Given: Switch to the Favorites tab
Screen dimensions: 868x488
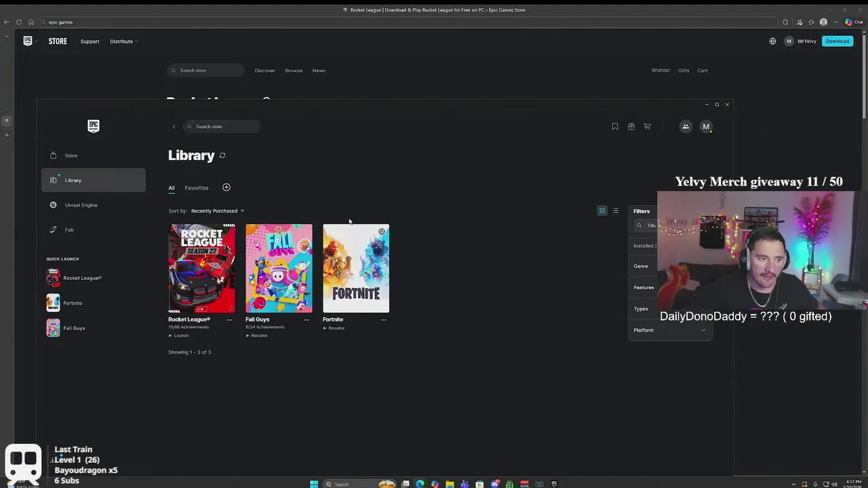Looking at the screenshot, I should pyautogui.click(x=197, y=188).
